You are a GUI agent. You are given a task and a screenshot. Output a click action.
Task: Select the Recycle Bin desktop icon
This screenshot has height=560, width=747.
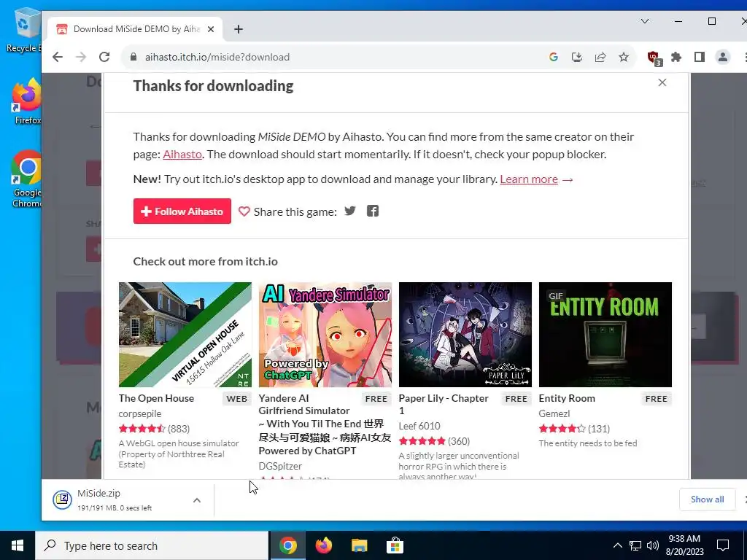tap(23, 30)
